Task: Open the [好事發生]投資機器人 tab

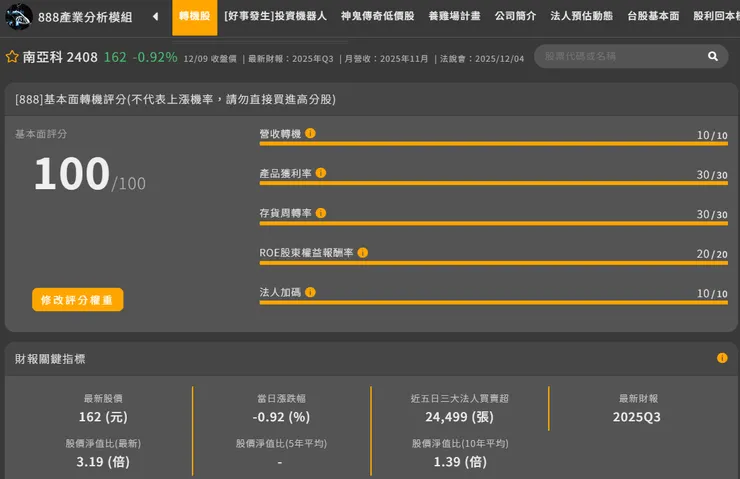Action: pos(276,16)
